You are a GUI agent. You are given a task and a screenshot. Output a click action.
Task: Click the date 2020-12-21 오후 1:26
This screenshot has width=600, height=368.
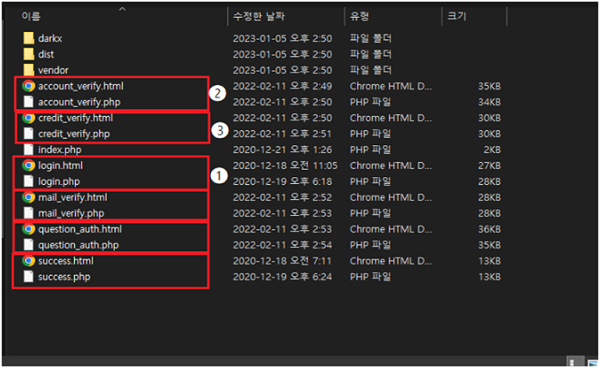pos(282,150)
